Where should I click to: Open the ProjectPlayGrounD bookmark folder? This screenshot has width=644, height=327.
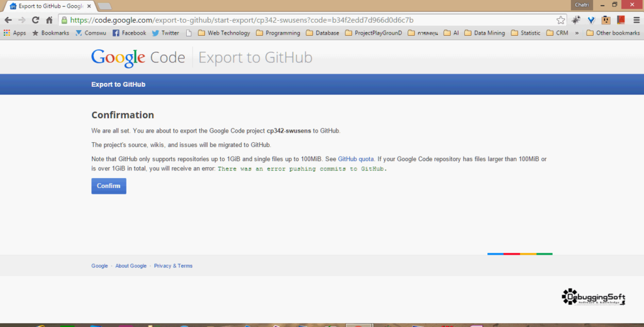coord(374,33)
